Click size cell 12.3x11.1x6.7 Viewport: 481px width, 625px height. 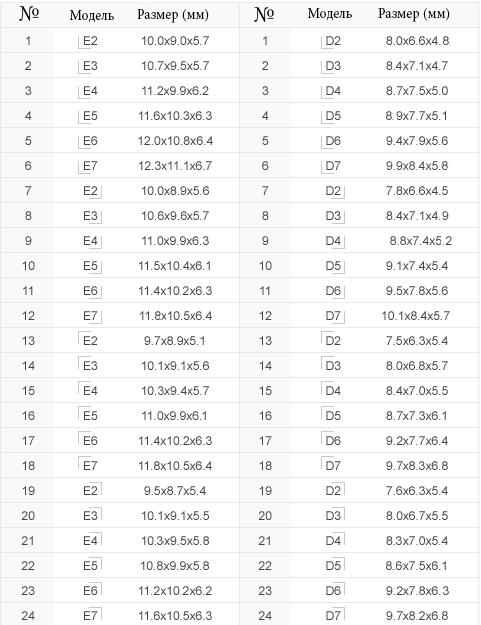coord(175,166)
